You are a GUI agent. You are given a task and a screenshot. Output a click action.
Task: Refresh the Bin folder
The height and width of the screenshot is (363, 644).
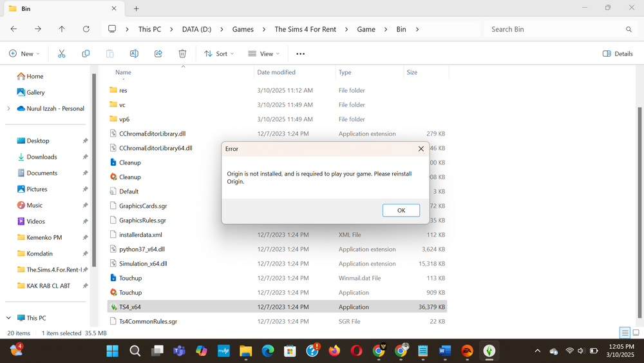(x=86, y=29)
